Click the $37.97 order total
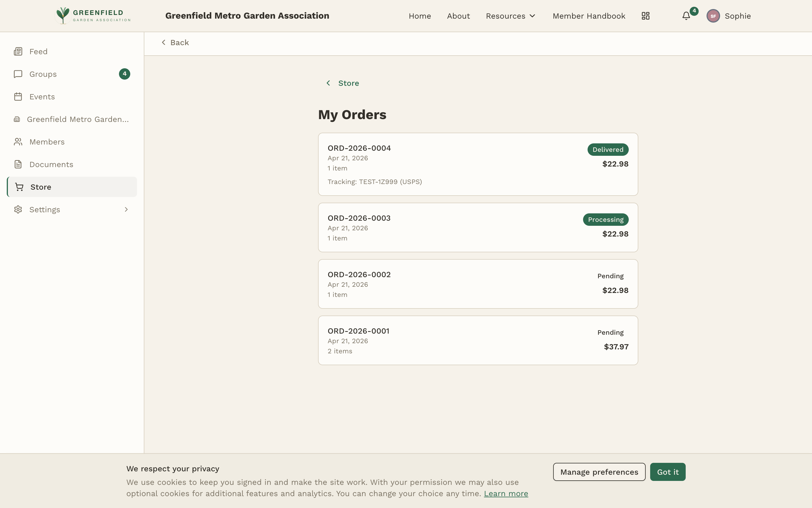This screenshot has width=812, height=508. [616, 347]
